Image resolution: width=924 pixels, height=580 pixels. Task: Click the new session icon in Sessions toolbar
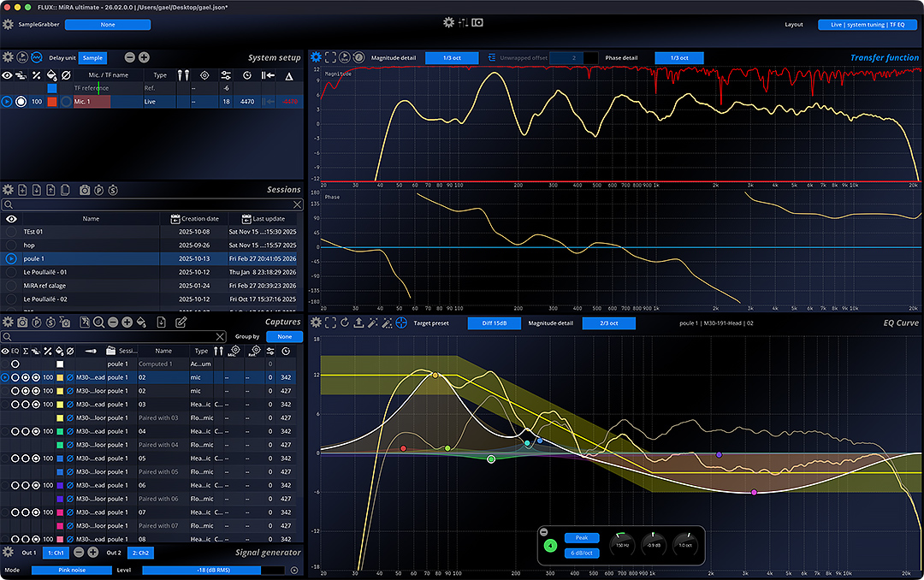click(23, 190)
